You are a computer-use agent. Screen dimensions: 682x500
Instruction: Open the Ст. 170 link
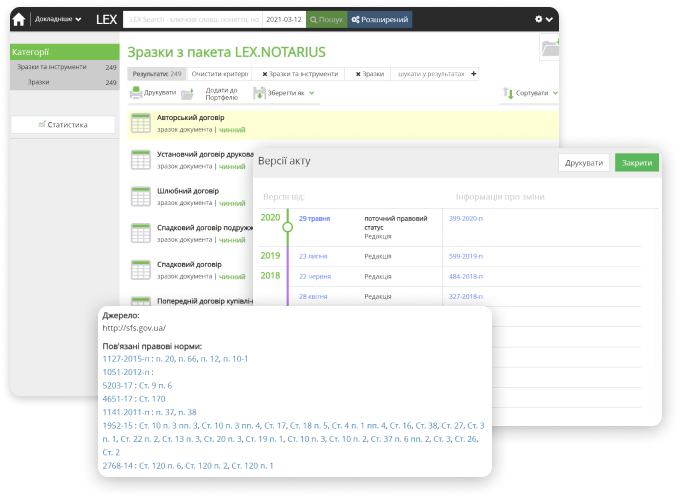click(152, 399)
